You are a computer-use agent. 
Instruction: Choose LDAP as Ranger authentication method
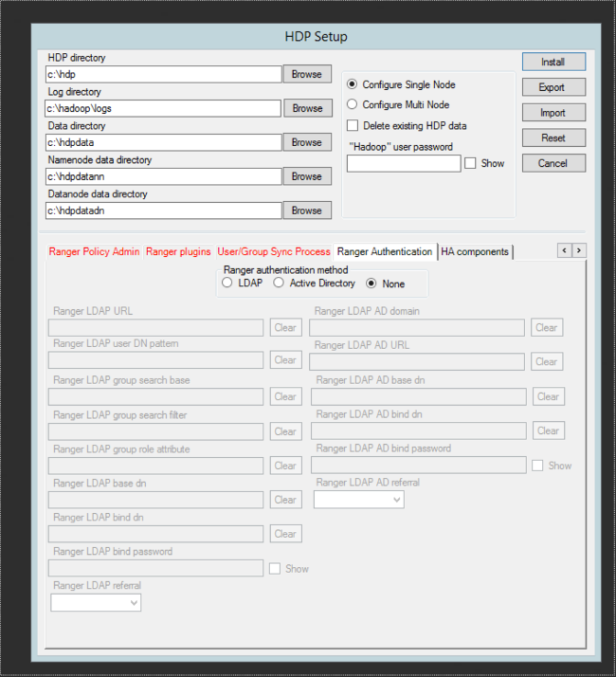(226, 283)
